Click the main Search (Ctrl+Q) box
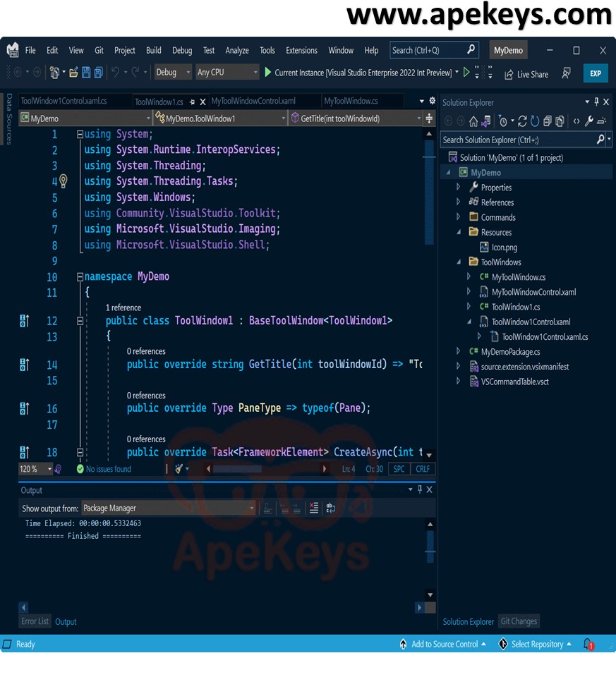 [x=435, y=50]
